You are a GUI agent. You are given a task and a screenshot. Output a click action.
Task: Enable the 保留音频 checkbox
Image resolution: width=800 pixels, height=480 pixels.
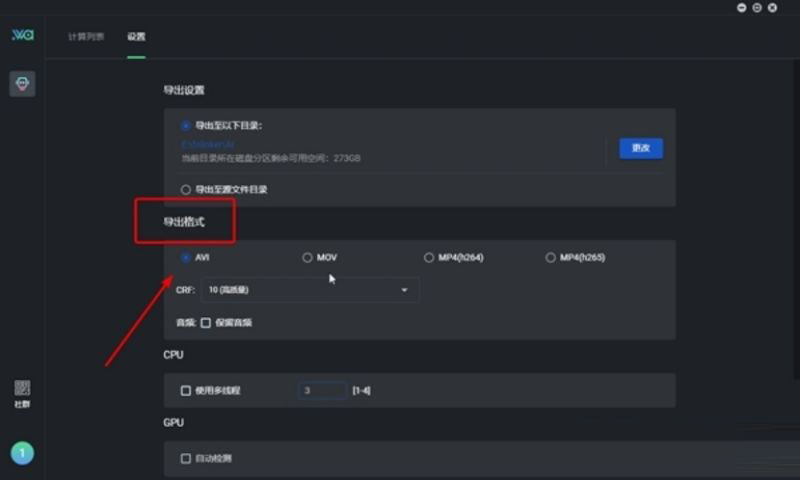(206, 323)
